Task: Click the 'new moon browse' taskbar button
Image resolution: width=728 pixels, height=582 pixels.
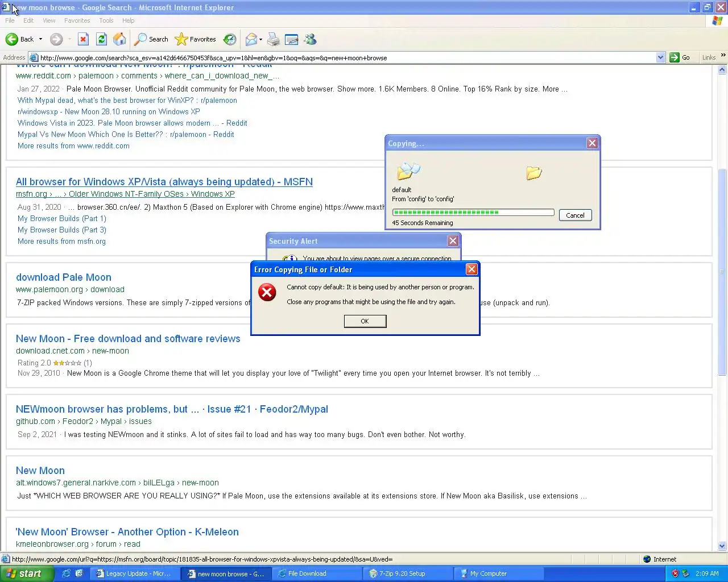Action: pos(226,573)
